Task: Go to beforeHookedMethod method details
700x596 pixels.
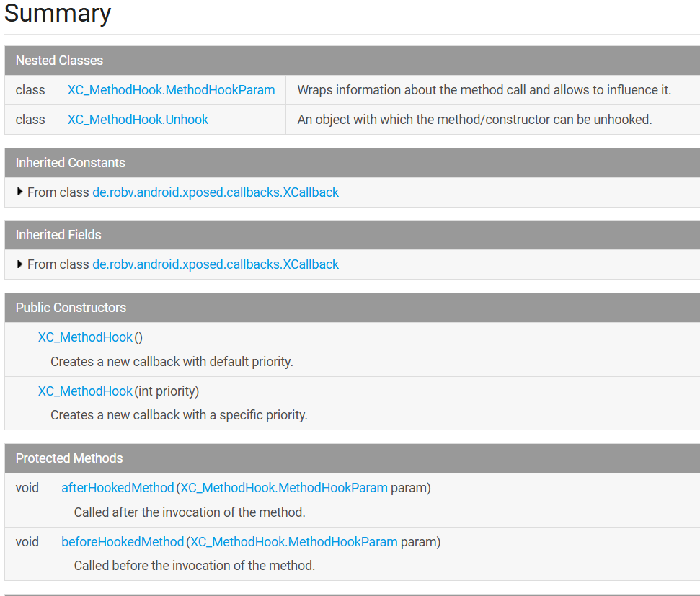Action: point(123,541)
